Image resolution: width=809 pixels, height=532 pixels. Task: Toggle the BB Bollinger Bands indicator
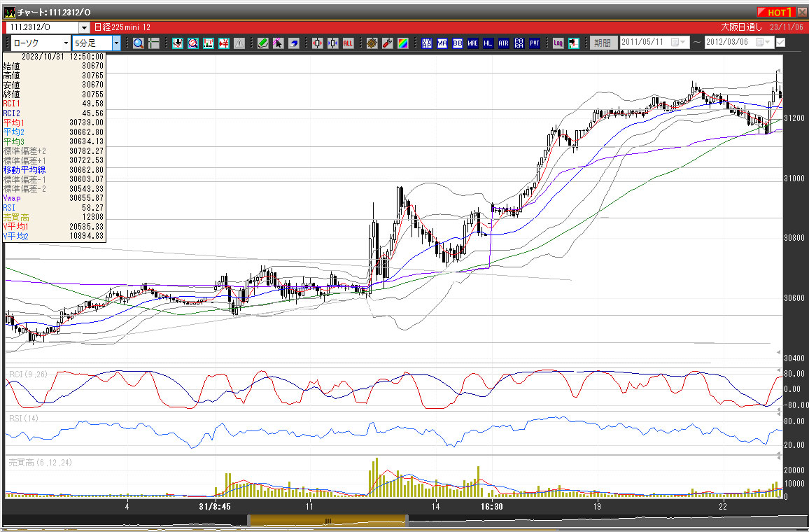458,43
